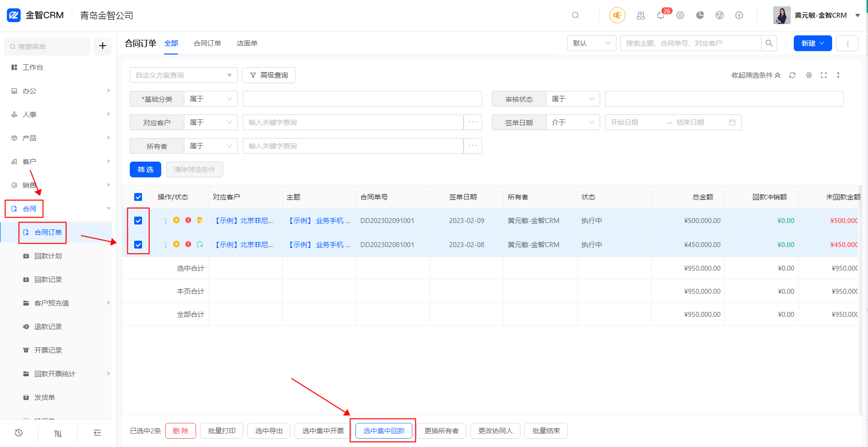This screenshot has height=447, width=868.
Task: Switch to the 全部 tab
Action: 171,43
